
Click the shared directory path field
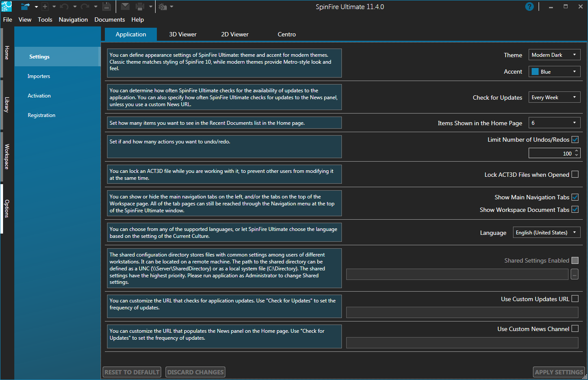point(457,274)
